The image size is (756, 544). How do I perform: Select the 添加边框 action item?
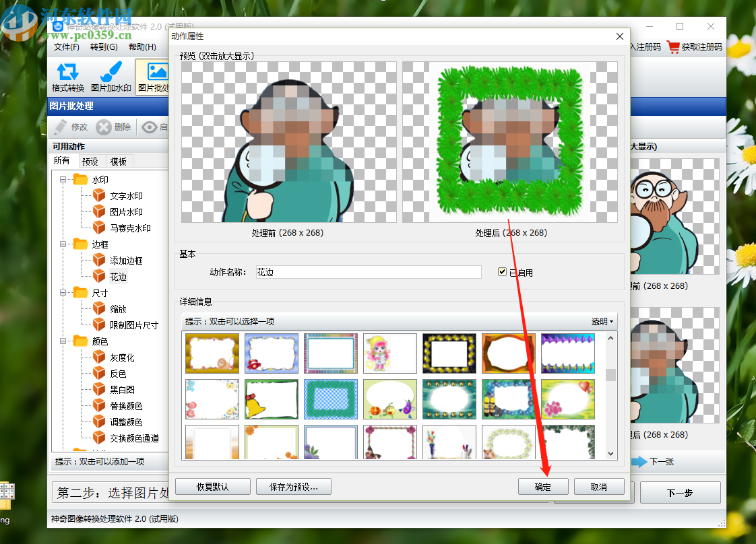tap(126, 261)
